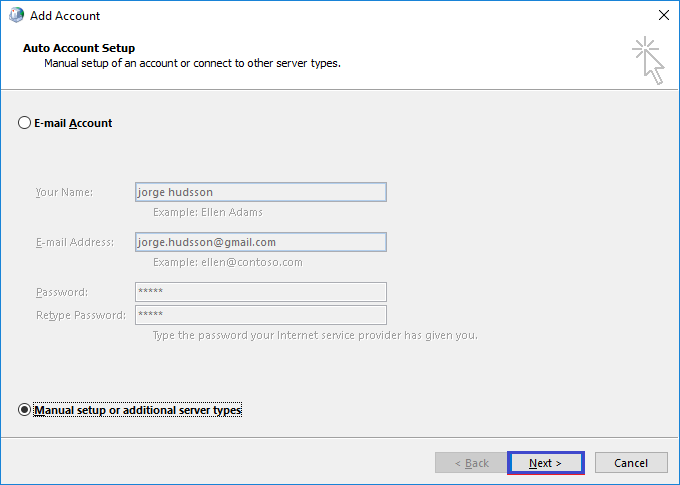
Task: Close the Add Account dialog window
Action: (x=664, y=15)
